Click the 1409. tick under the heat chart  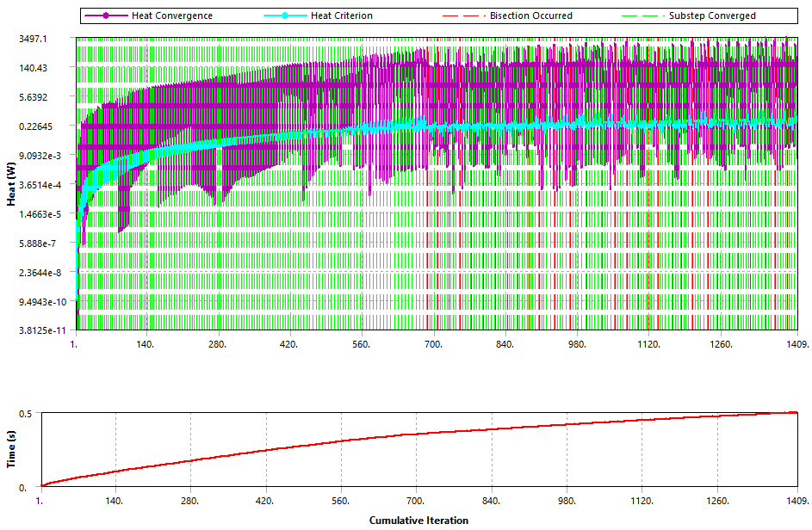click(x=798, y=344)
